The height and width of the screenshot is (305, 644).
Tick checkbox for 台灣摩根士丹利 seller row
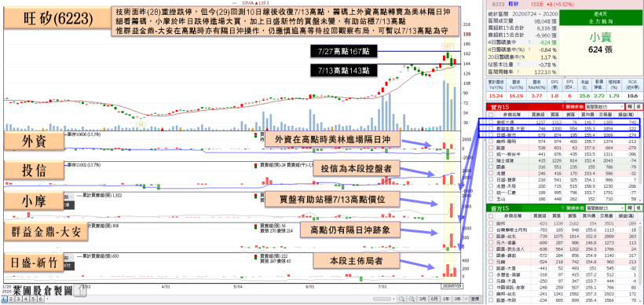tap(491, 230)
